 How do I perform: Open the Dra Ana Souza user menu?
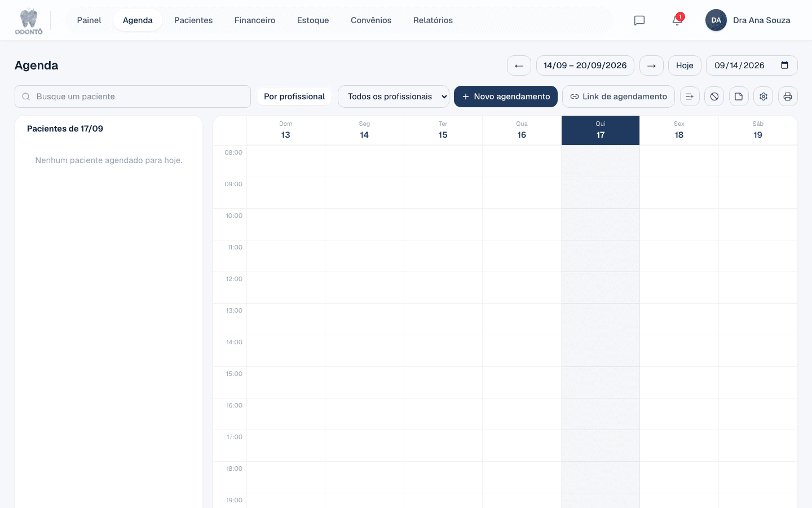(748, 20)
